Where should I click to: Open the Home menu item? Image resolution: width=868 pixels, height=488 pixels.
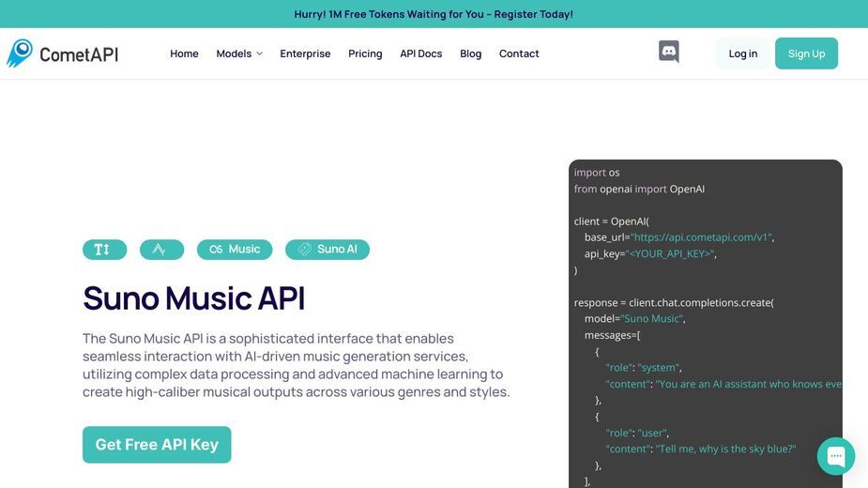click(184, 53)
